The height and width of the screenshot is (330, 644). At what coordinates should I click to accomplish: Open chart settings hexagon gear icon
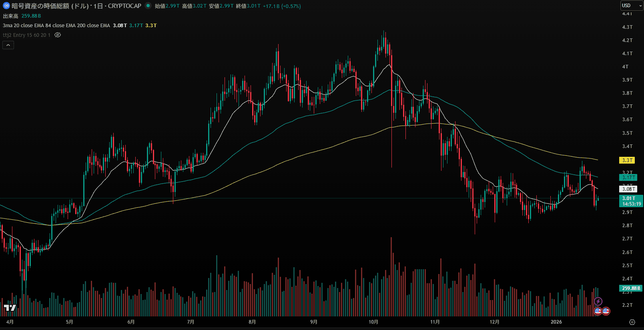[x=632, y=322]
